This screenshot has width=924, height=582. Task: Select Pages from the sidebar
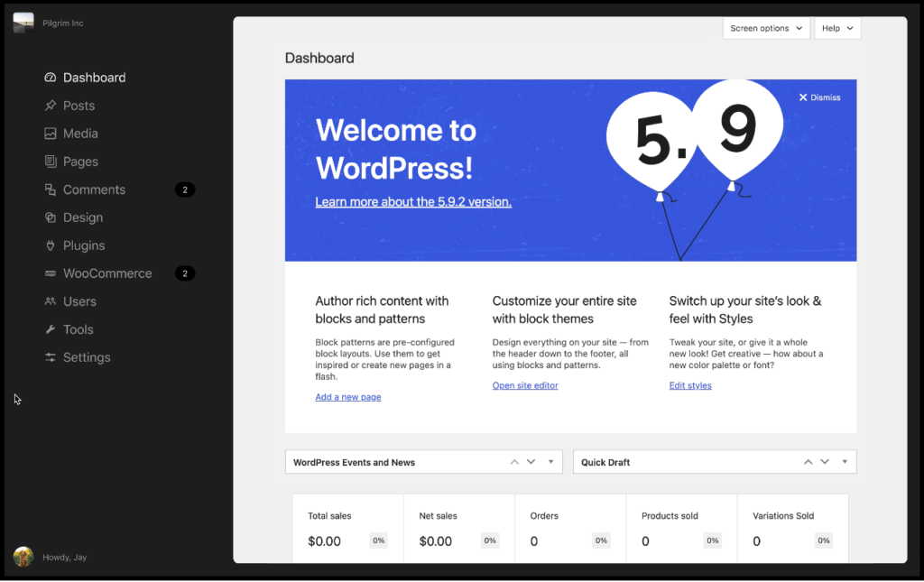coord(80,162)
